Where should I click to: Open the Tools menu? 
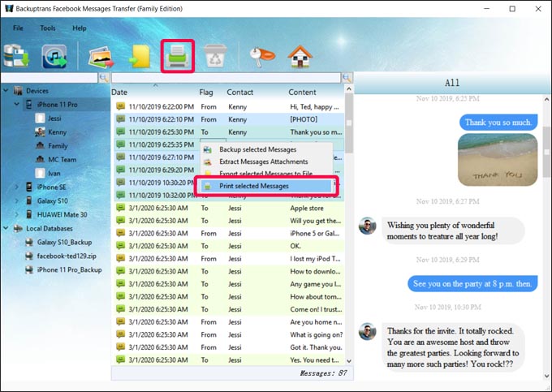tap(48, 28)
